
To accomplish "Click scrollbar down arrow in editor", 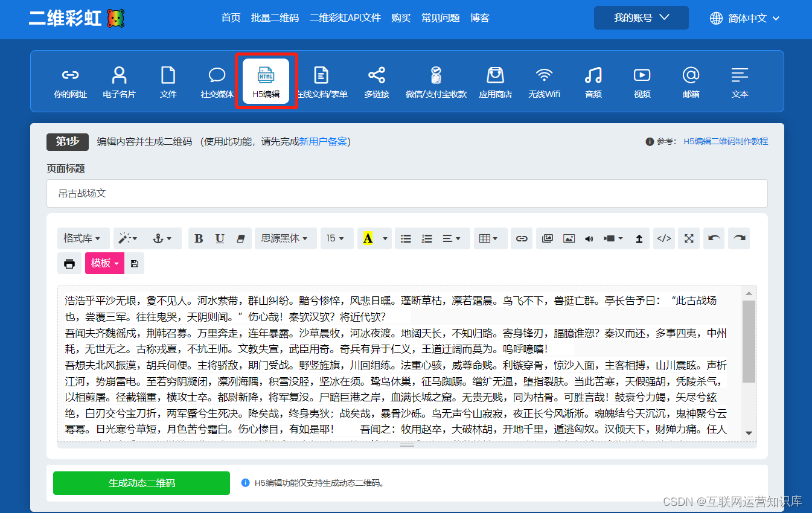I will point(749,433).
